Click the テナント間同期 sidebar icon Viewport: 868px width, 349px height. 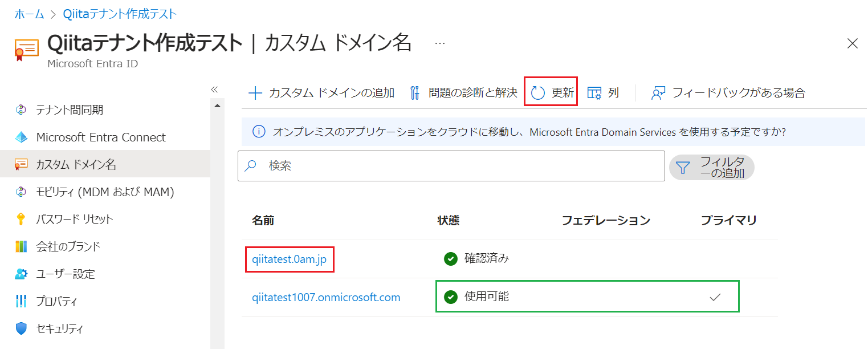click(x=21, y=110)
